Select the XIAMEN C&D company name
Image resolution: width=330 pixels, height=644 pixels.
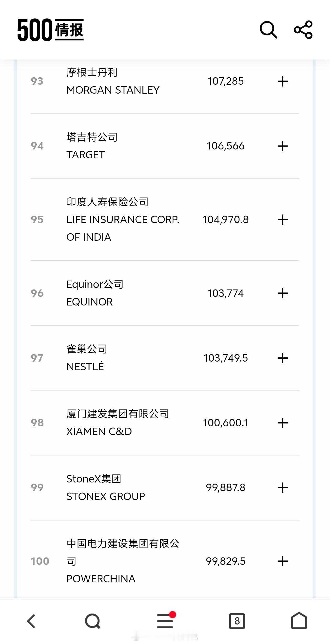[99, 431]
